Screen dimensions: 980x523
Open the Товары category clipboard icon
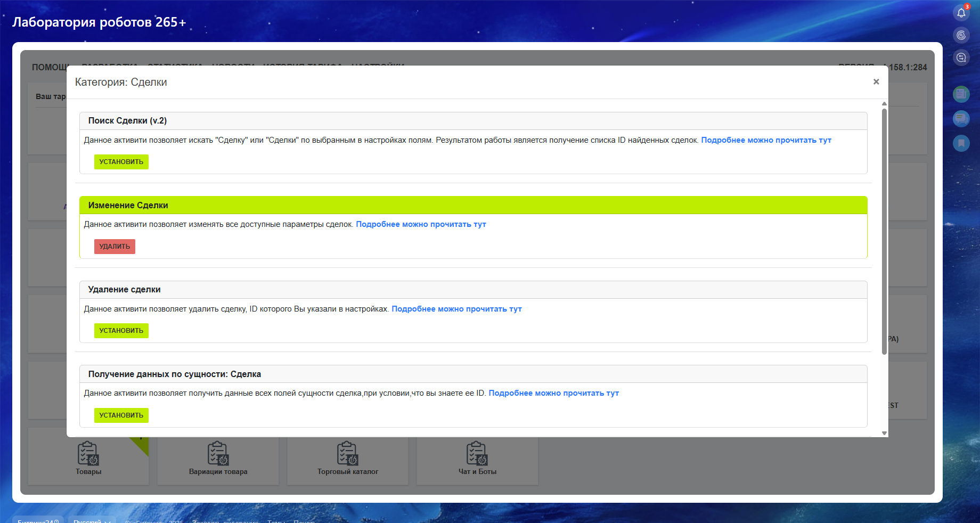coord(88,453)
